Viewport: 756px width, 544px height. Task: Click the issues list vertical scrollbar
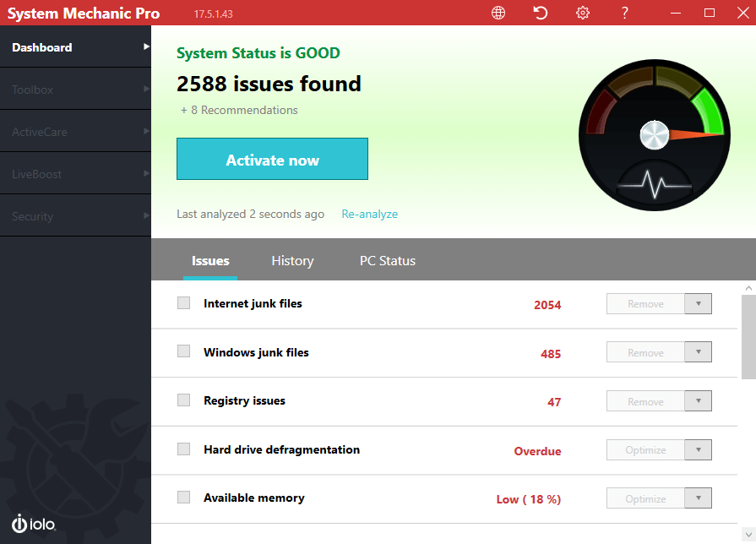pos(748,338)
